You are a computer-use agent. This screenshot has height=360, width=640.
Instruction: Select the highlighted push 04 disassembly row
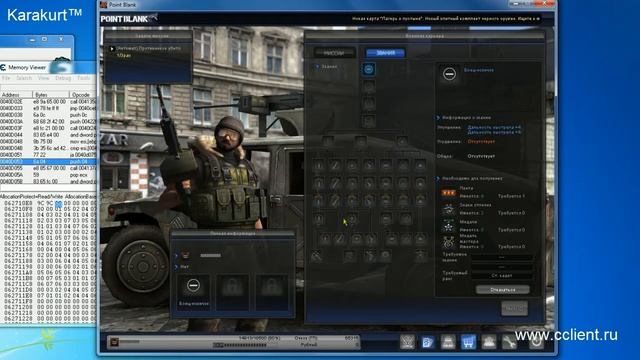click(48, 162)
